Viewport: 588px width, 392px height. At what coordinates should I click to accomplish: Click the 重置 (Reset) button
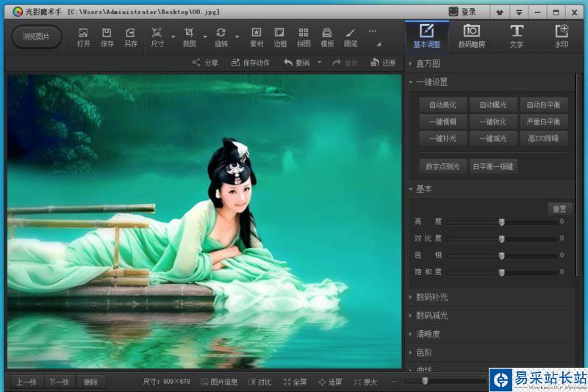pos(559,209)
